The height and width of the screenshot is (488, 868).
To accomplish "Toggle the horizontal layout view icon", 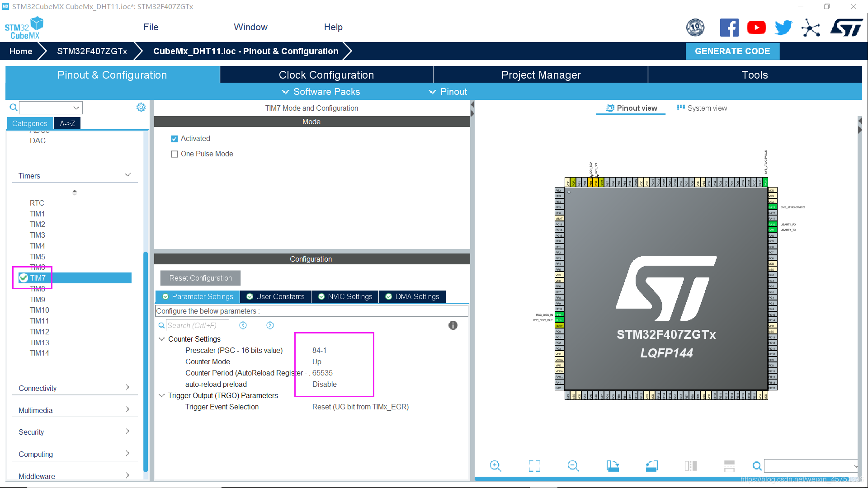I will [729, 466].
